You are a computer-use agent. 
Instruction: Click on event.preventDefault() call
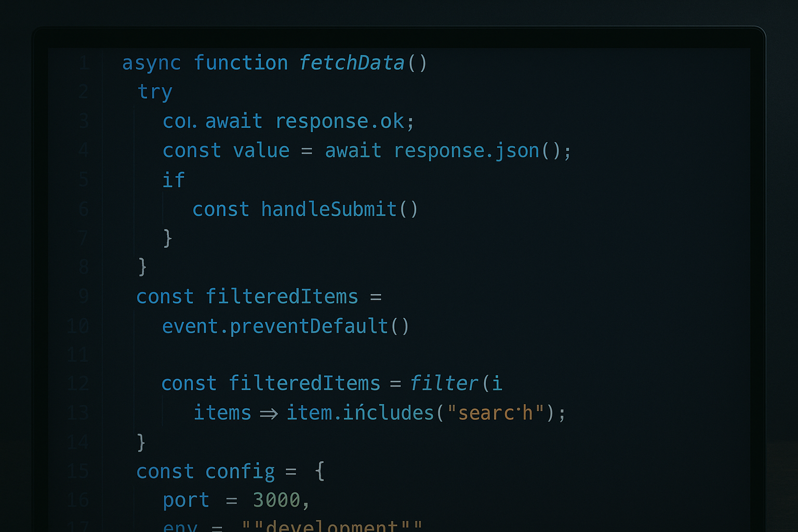click(x=286, y=326)
